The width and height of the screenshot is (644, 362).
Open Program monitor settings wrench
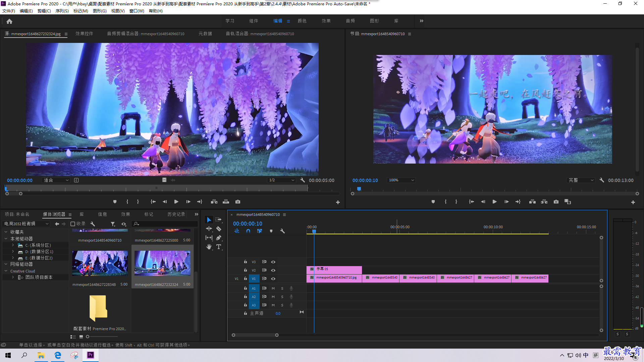[602, 180]
